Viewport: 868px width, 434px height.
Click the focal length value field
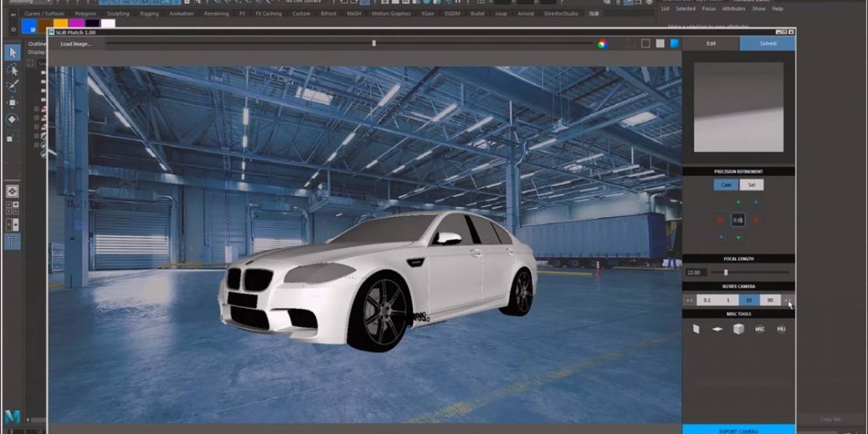point(694,272)
